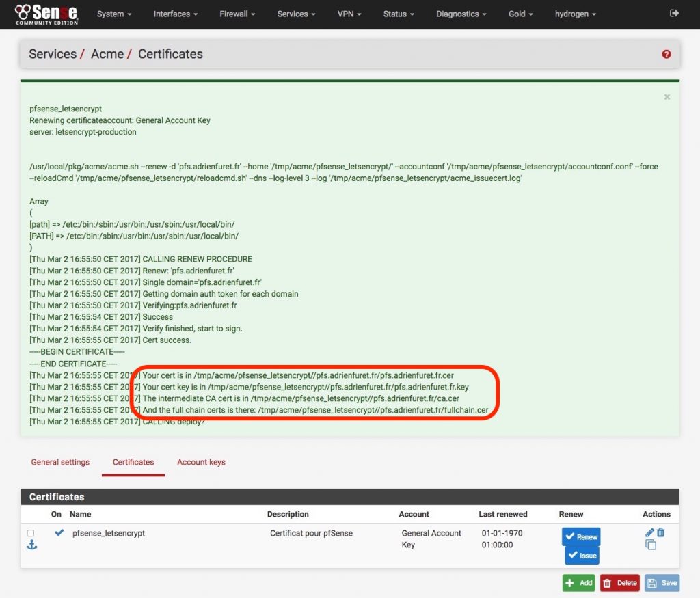Open the hydrogen dropdown menu
Viewport: 700px width, 598px height.
coord(576,14)
